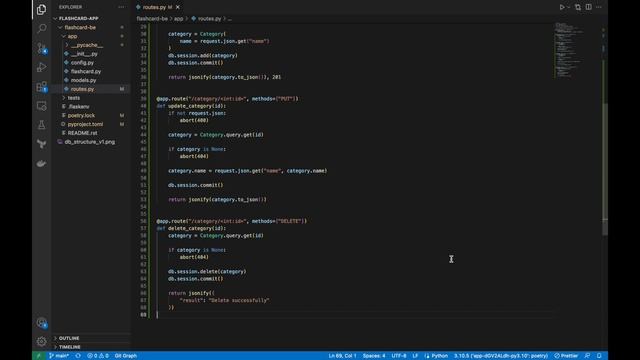
Task: Change indentation Spaces: 4
Action: pos(374,356)
